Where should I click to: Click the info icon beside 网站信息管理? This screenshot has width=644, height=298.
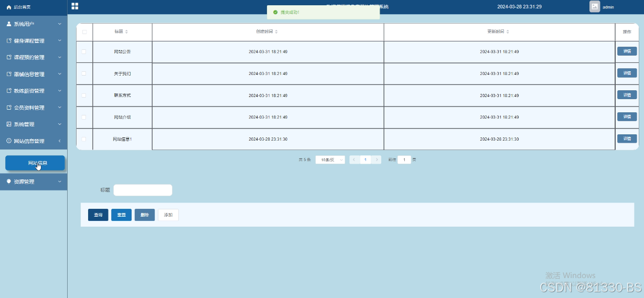[x=9, y=141]
